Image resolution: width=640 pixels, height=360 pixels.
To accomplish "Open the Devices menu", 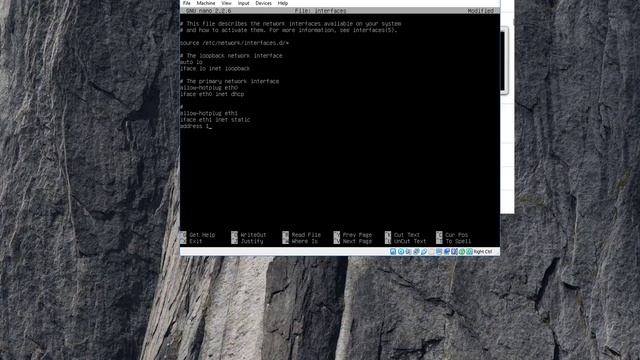I will pos(263,3).
